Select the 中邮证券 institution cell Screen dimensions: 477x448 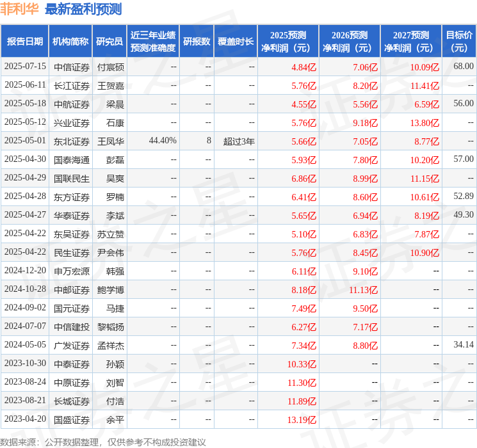click(72, 290)
